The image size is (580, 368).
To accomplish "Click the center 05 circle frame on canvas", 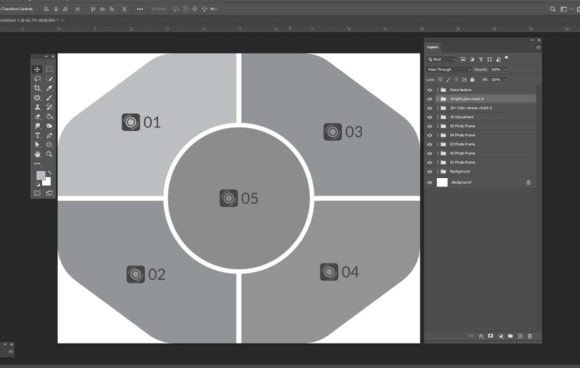I will coord(239,198).
